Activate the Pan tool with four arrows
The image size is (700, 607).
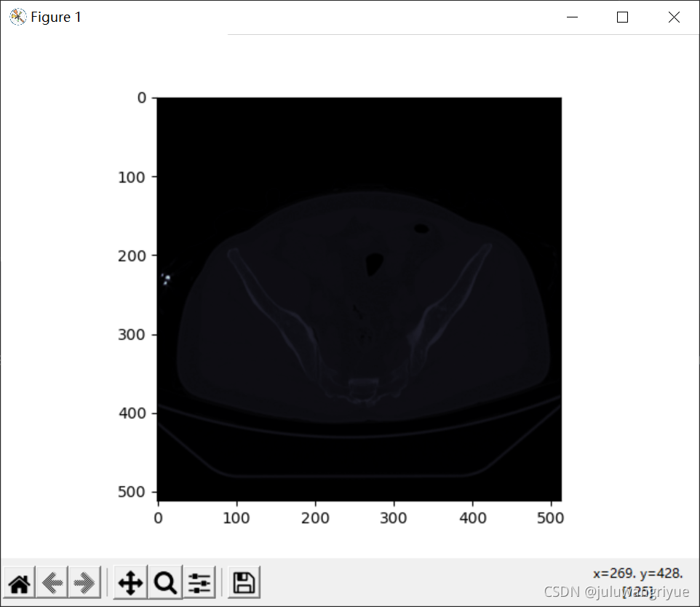click(x=130, y=582)
